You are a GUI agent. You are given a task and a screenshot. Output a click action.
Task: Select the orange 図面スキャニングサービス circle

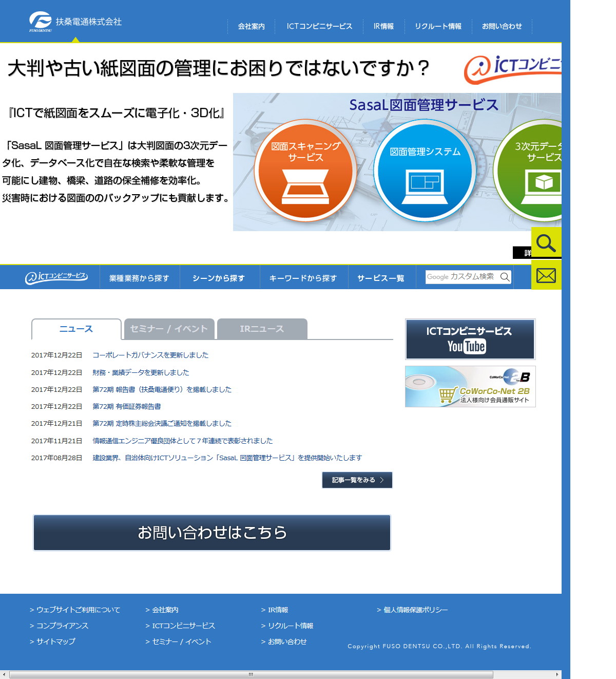coord(305,170)
